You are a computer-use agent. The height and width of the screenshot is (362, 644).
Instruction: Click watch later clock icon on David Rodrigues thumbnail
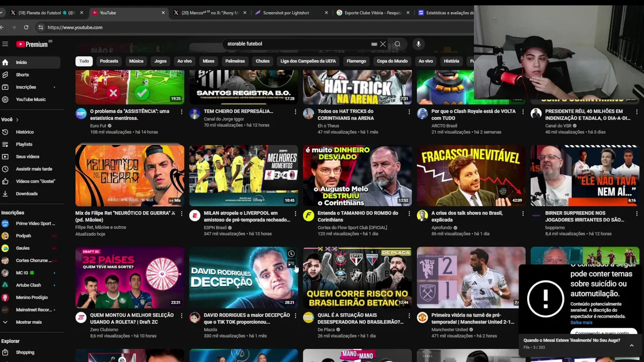pos(291,254)
